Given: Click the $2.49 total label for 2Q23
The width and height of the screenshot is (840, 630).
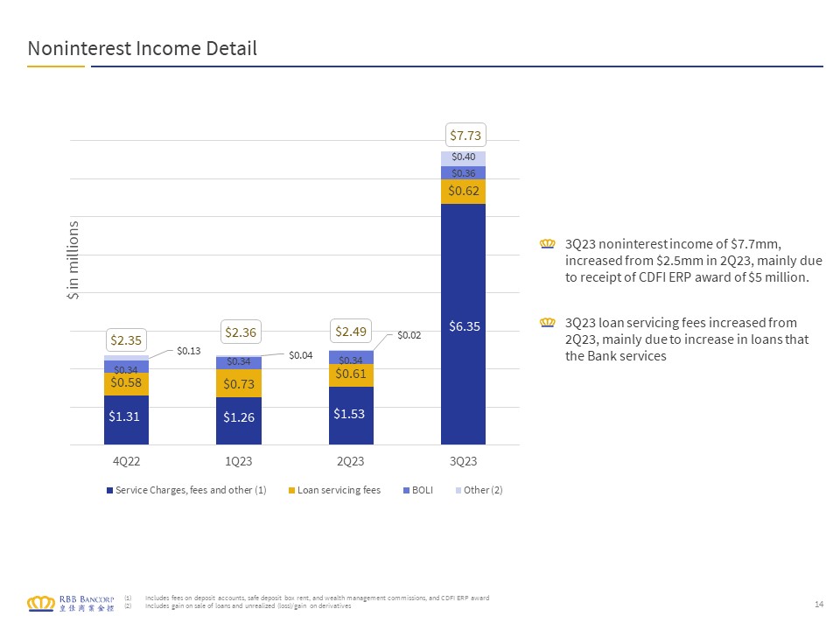Looking at the screenshot, I should pyautogui.click(x=351, y=331).
